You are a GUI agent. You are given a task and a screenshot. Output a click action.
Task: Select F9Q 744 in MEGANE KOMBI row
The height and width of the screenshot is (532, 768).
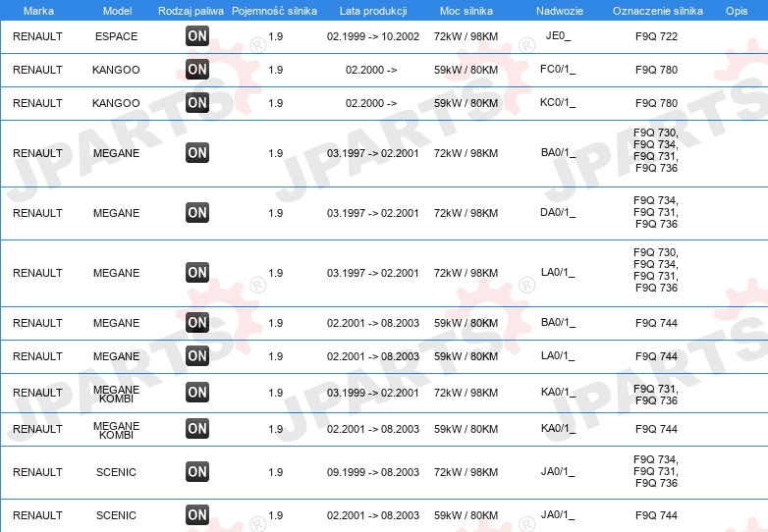(656, 429)
